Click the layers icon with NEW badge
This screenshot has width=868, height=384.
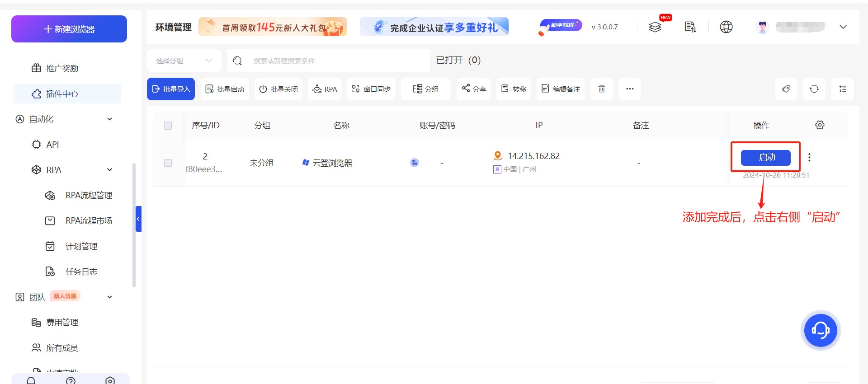coord(655,27)
